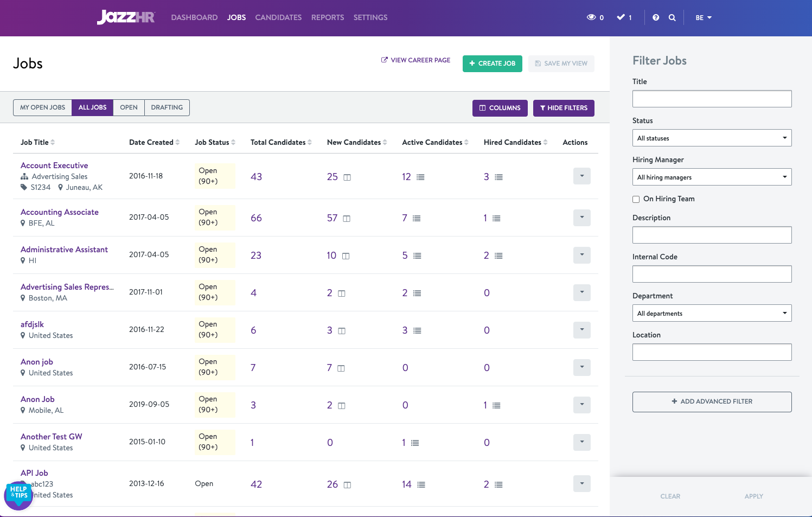Open the Settings menu
The height and width of the screenshot is (517, 812).
(370, 17)
